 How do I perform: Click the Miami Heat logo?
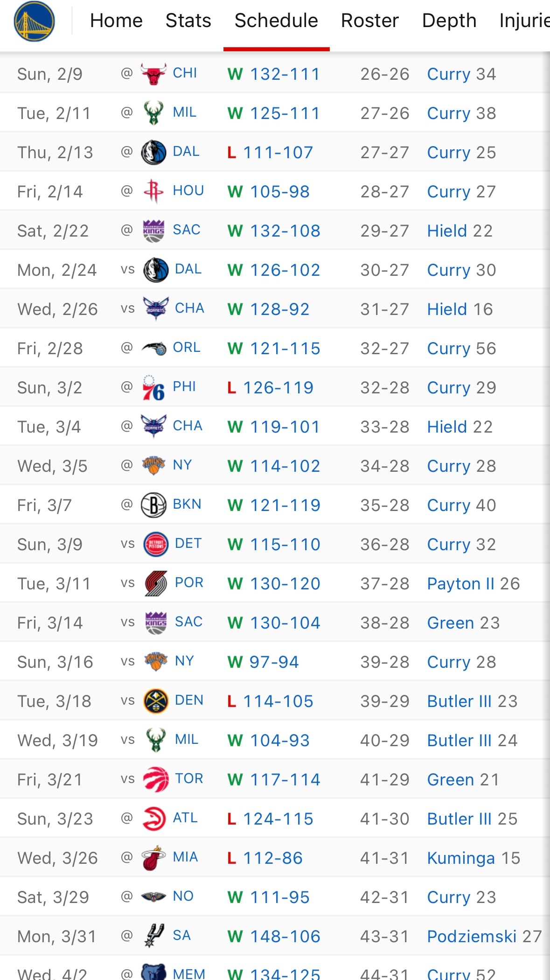(x=153, y=858)
